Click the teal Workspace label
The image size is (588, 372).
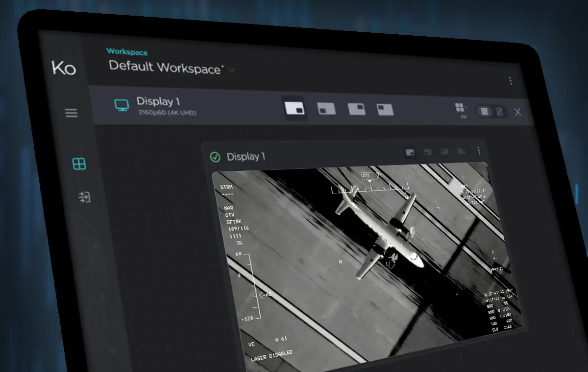pos(127,51)
